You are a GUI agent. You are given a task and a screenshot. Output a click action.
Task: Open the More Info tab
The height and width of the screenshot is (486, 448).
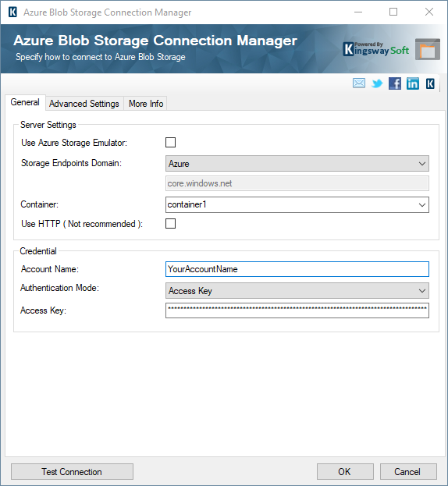click(146, 104)
